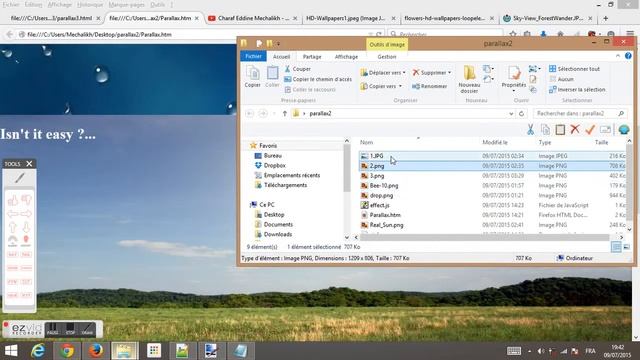The height and width of the screenshot is (360, 640).
Task: Select the file Real_Sun.png
Action: [492, 224]
